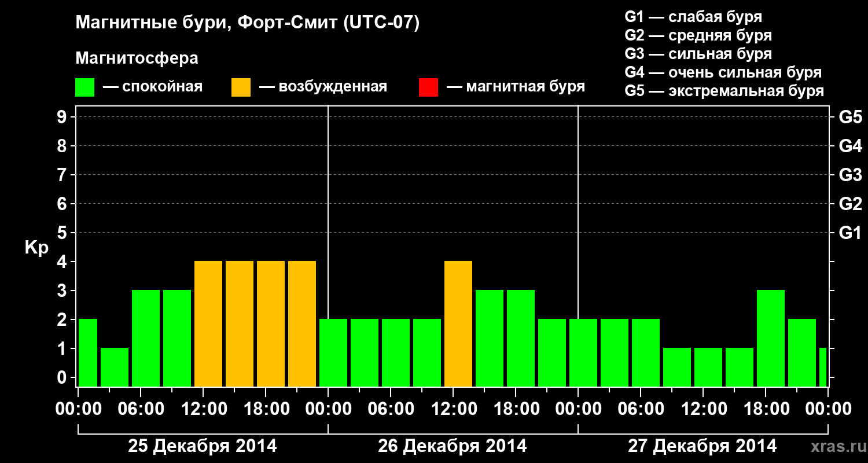Click the '06:00' time label of 27 December
The width and height of the screenshot is (868, 463).
[641, 409]
